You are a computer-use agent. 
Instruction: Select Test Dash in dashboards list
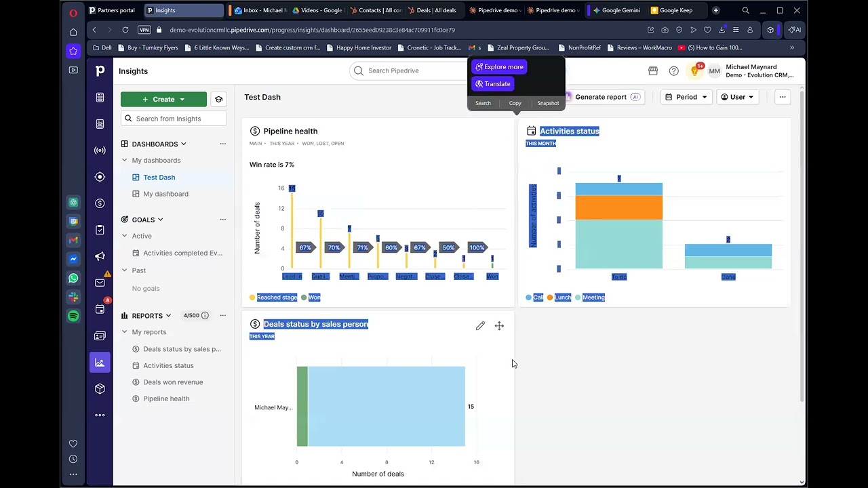(x=159, y=178)
